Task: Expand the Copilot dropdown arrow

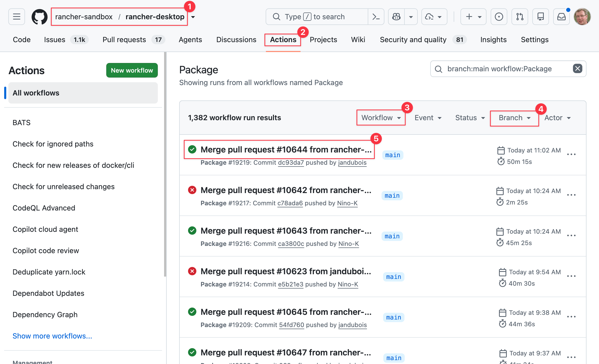Action: [411, 17]
